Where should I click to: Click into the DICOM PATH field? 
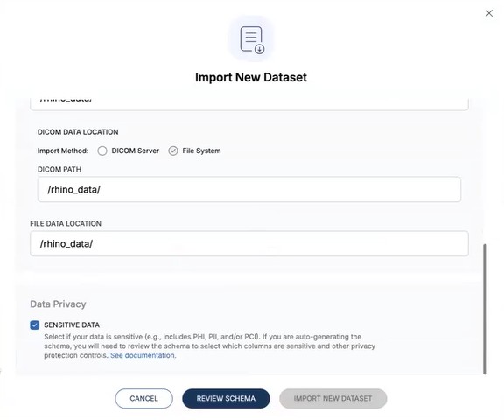[249, 189]
